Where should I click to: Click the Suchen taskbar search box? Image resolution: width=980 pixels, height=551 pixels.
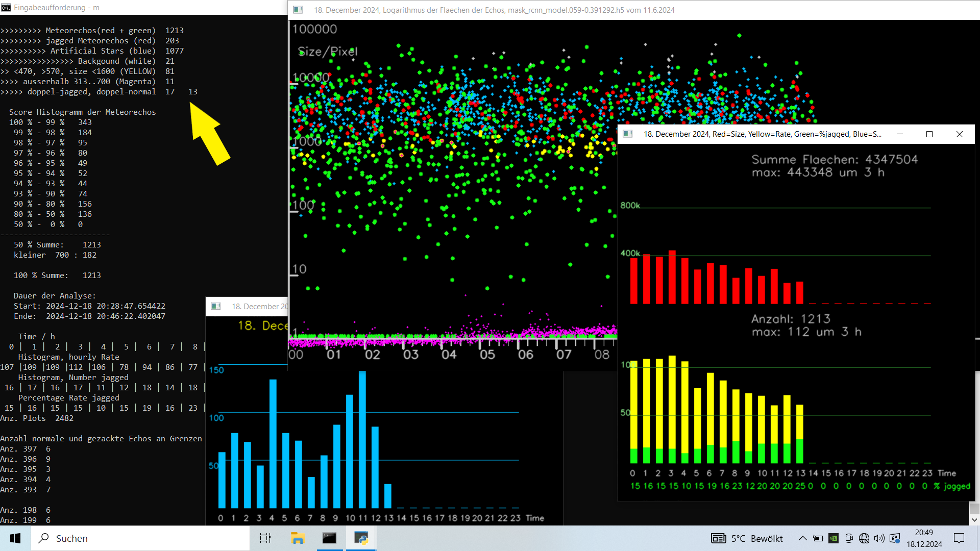point(141,538)
